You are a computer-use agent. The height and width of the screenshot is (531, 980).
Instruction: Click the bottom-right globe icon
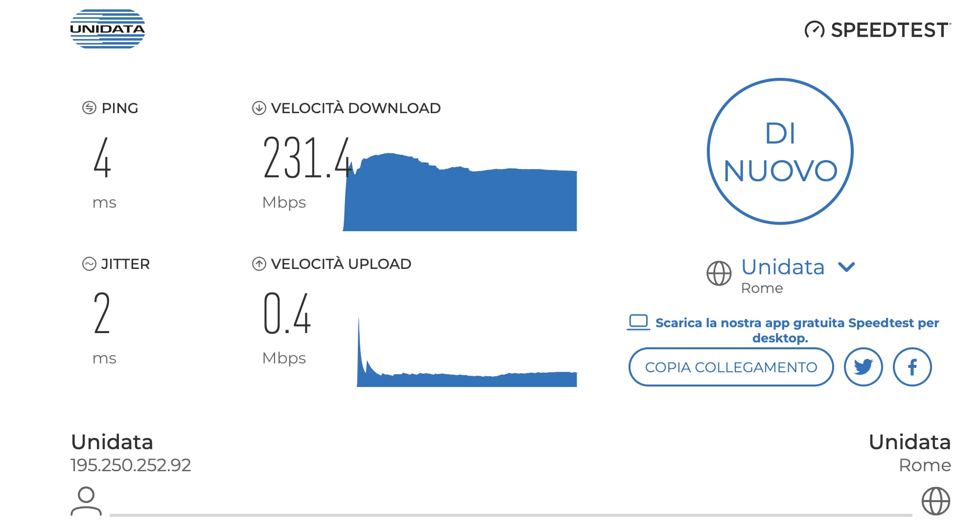pyautogui.click(x=935, y=501)
